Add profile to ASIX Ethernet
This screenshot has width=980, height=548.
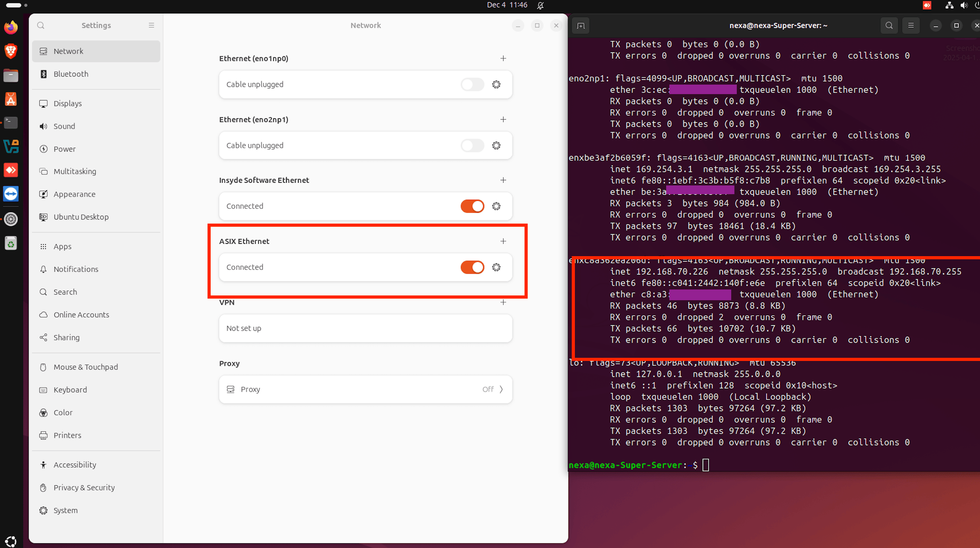click(x=503, y=241)
